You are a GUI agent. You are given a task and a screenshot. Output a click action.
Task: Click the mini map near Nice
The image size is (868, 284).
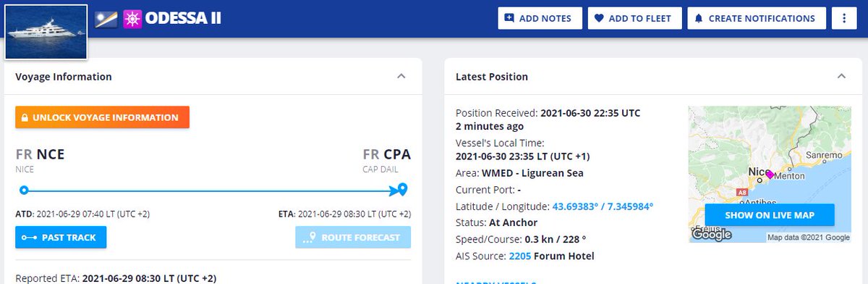point(770,174)
